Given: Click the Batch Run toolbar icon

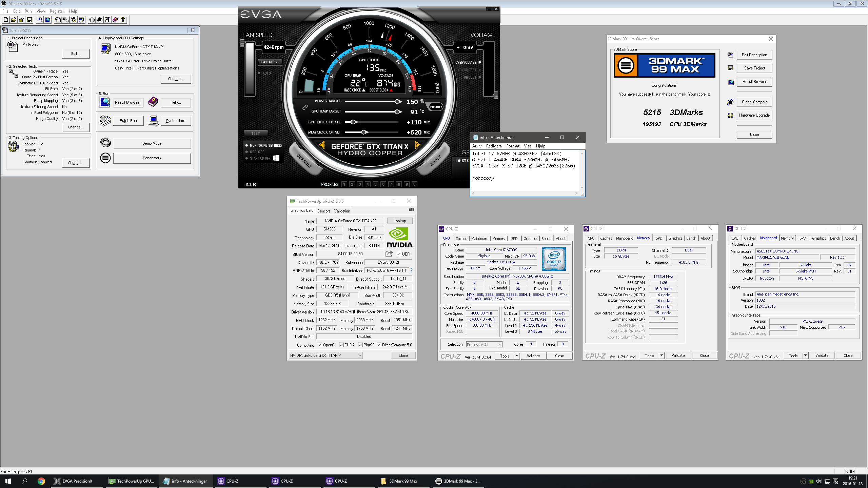Looking at the screenshot, I should tap(107, 20).
